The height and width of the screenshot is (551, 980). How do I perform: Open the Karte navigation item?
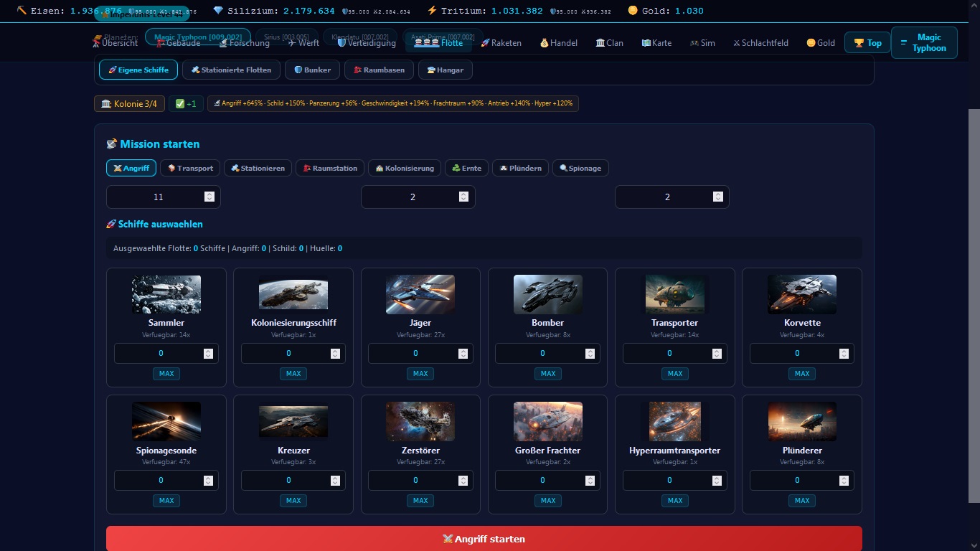click(x=656, y=43)
